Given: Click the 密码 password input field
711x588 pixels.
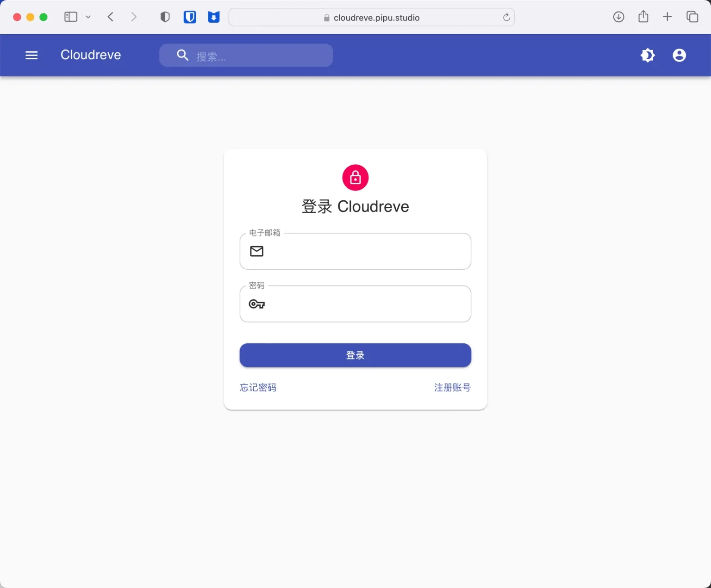Looking at the screenshot, I should pyautogui.click(x=355, y=304).
